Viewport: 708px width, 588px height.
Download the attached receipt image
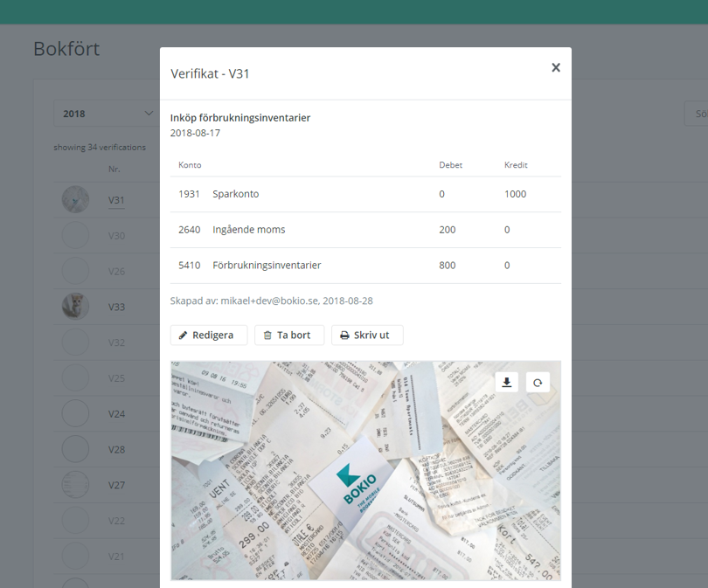tap(506, 382)
